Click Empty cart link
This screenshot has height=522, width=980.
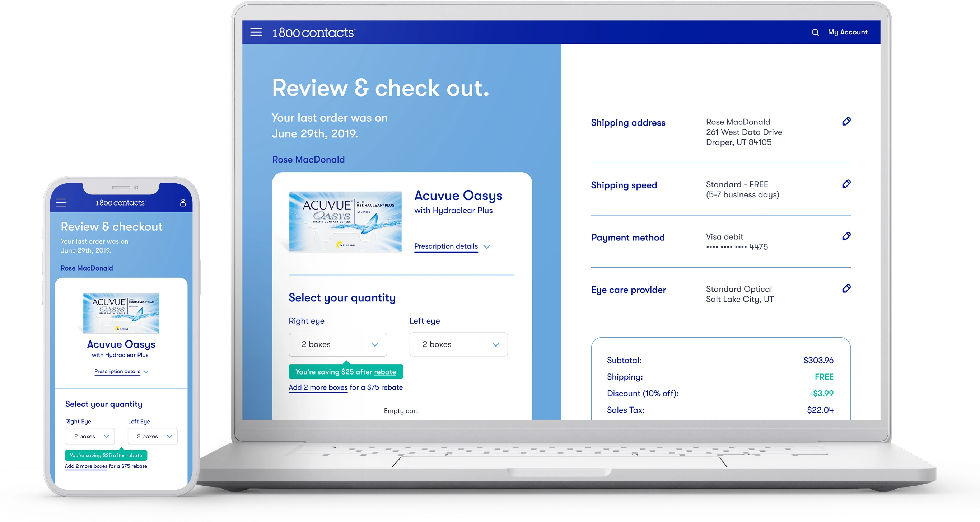(x=401, y=411)
